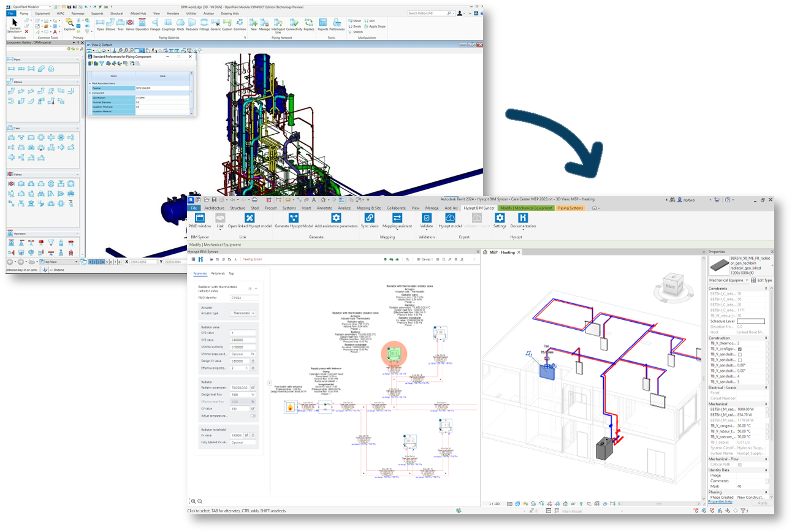Screen dimensions: 792x532
Task: Open P&ID window in Revit ribbon
Action: [200, 221]
